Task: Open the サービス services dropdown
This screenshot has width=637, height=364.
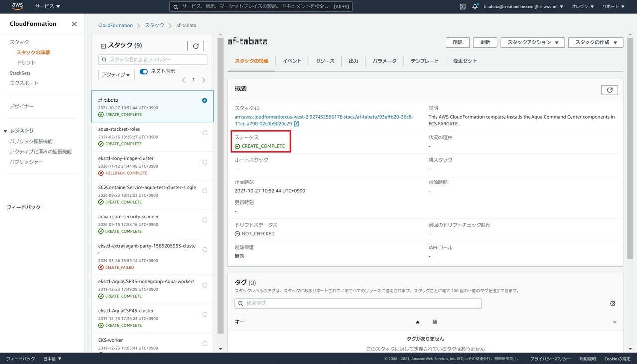Action: 47,7
